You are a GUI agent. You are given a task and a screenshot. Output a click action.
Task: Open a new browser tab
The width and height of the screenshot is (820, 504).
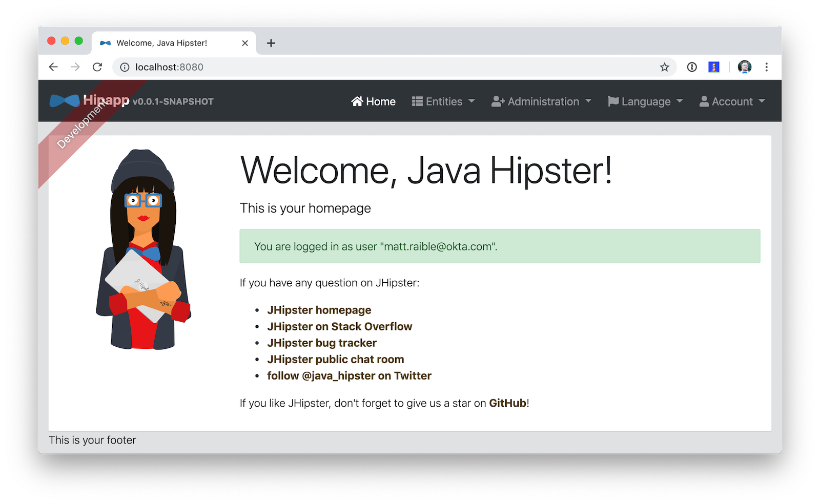pos(271,43)
